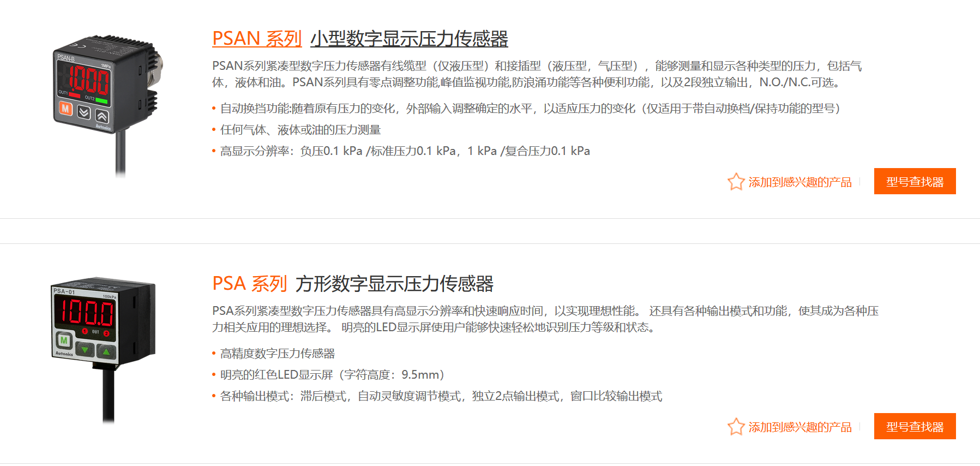Click 型号查找器 button for PSAN series
Viewport: 980px width, 466px height.
click(915, 182)
